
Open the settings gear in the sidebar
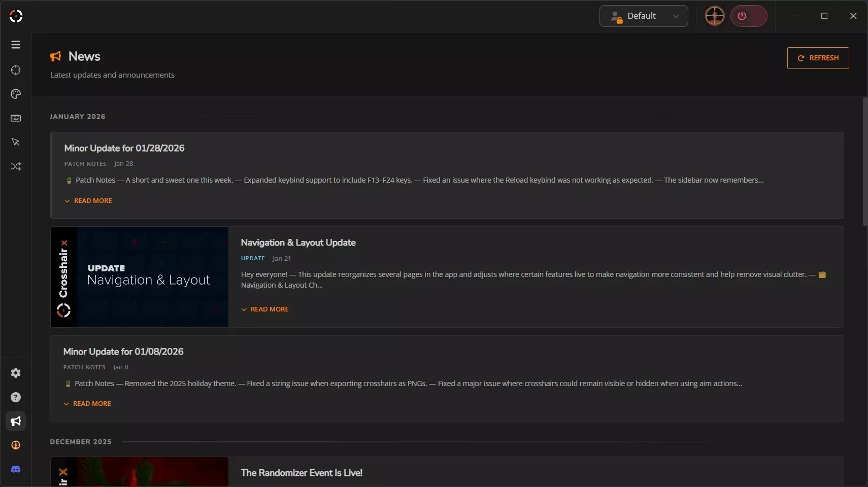(x=16, y=373)
